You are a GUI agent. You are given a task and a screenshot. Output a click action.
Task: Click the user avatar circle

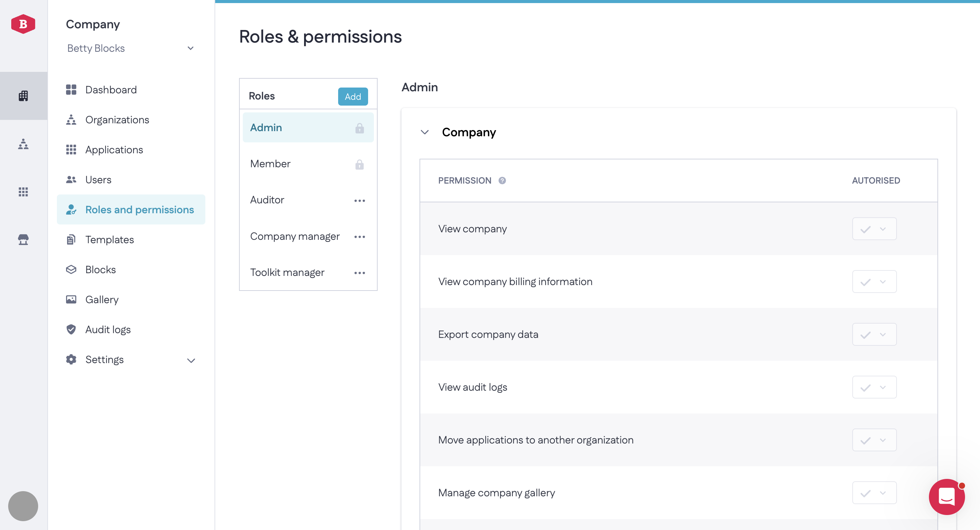click(x=23, y=506)
